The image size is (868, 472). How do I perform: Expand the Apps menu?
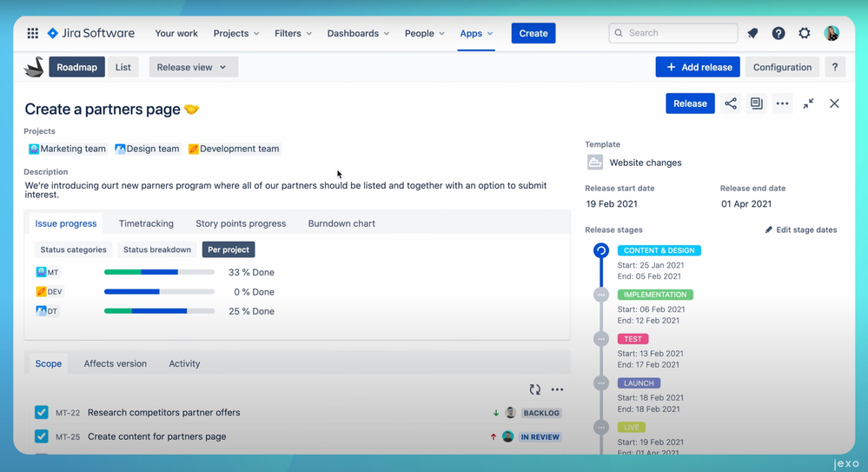pyautogui.click(x=476, y=33)
